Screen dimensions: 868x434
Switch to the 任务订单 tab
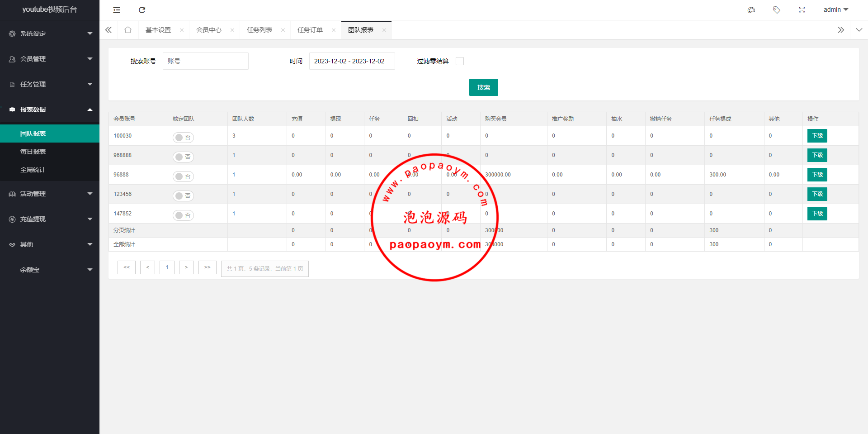point(310,30)
